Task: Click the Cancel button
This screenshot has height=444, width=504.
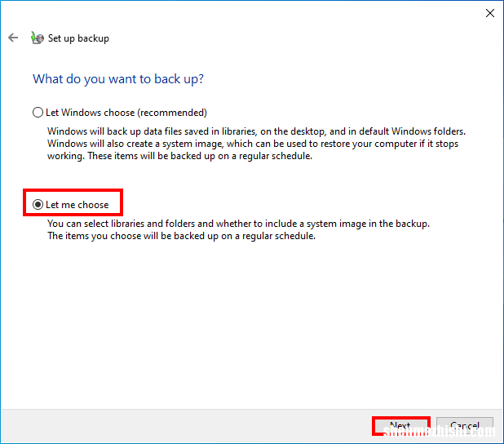Action: point(465,426)
